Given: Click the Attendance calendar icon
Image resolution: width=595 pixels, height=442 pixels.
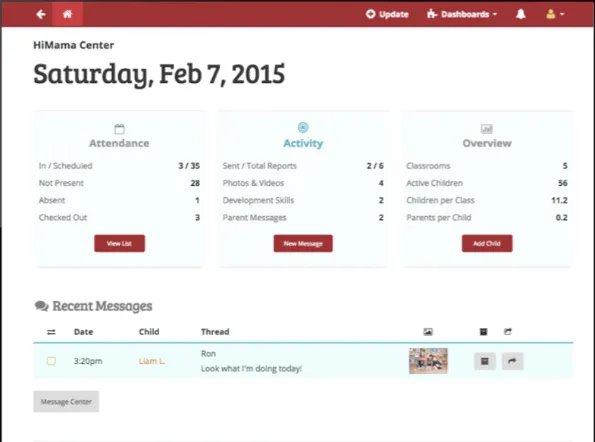Looking at the screenshot, I should (x=119, y=129).
